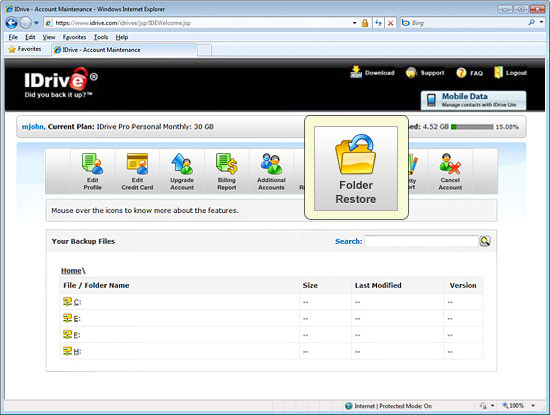Click the storage usage progress bar
The height and width of the screenshot is (415, 550).
pyautogui.click(x=472, y=127)
